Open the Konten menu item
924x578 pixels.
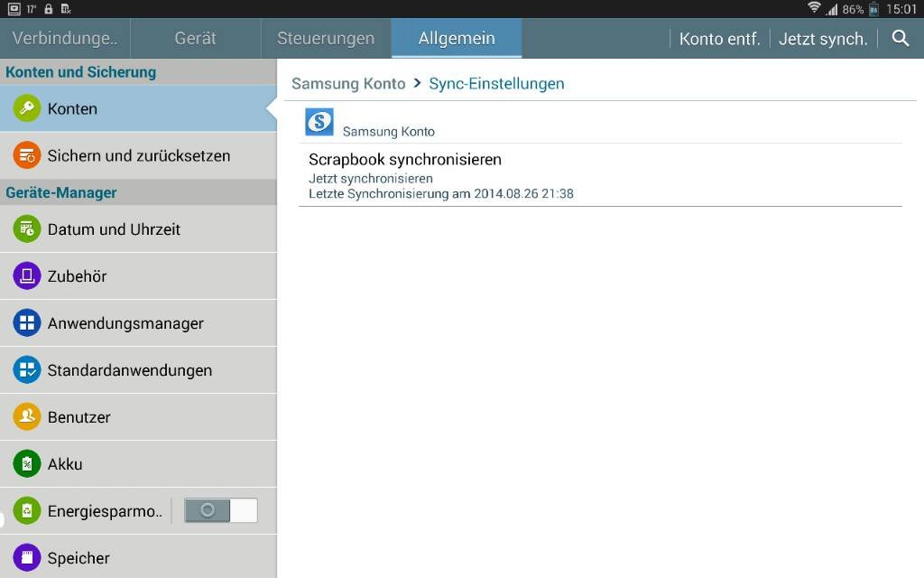pos(138,108)
